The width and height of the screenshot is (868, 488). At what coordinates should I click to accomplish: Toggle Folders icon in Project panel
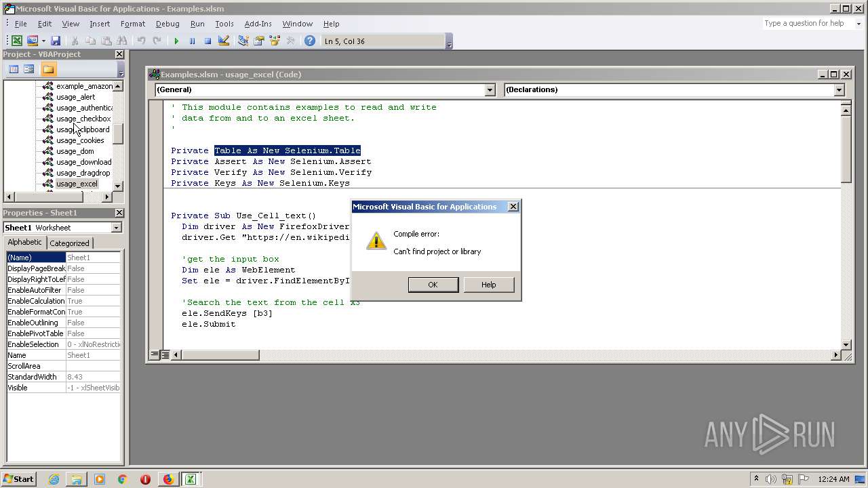point(48,69)
